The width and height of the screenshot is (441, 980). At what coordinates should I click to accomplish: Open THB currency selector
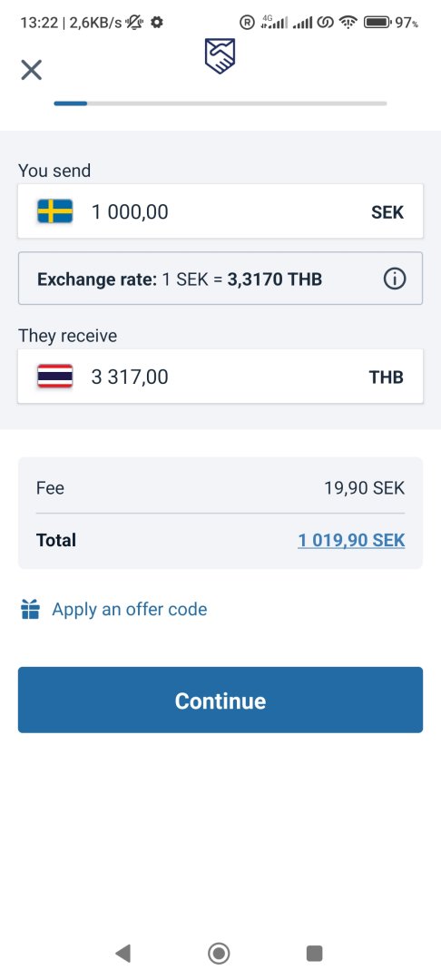[386, 377]
